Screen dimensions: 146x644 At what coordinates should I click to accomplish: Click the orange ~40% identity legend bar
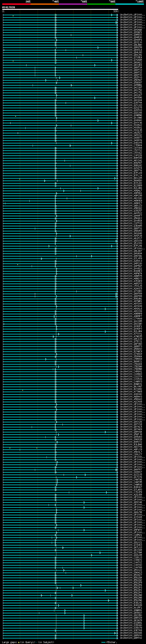(45, 4)
